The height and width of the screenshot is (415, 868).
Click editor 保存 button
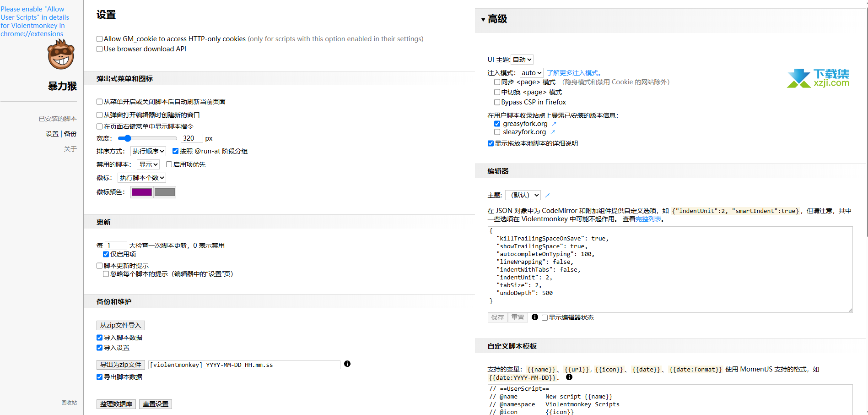pyautogui.click(x=497, y=317)
